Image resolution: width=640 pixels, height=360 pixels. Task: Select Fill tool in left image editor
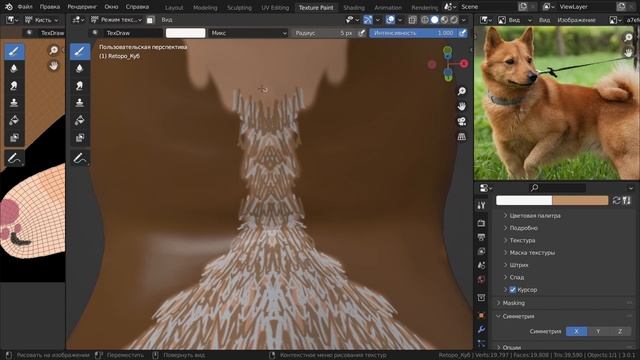click(14, 120)
